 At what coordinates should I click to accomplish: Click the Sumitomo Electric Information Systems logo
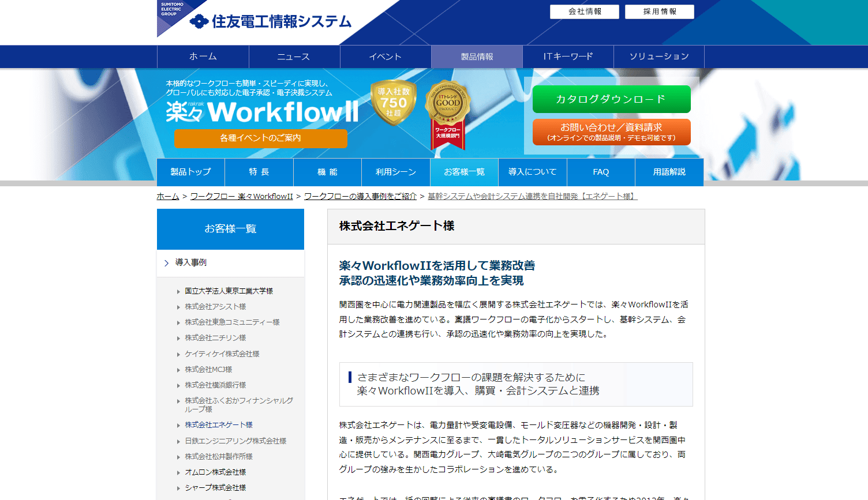(x=271, y=21)
